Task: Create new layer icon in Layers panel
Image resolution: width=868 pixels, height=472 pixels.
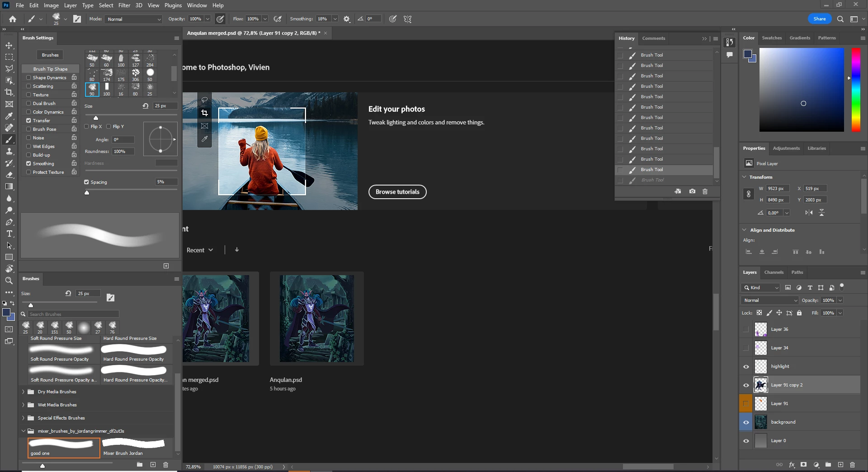Action: (840, 465)
